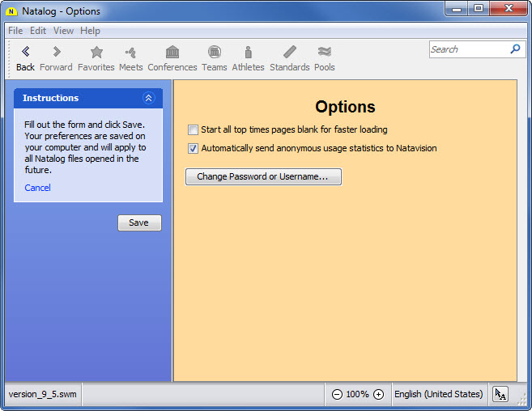The width and height of the screenshot is (532, 411).
Task: Click the Back navigation arrow
Action: 25,53
